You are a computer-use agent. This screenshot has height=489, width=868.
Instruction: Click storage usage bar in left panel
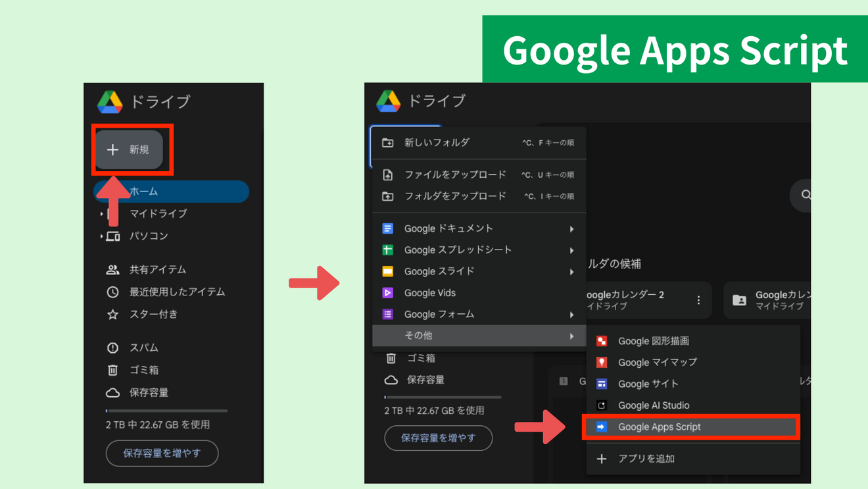coord(166,411)
